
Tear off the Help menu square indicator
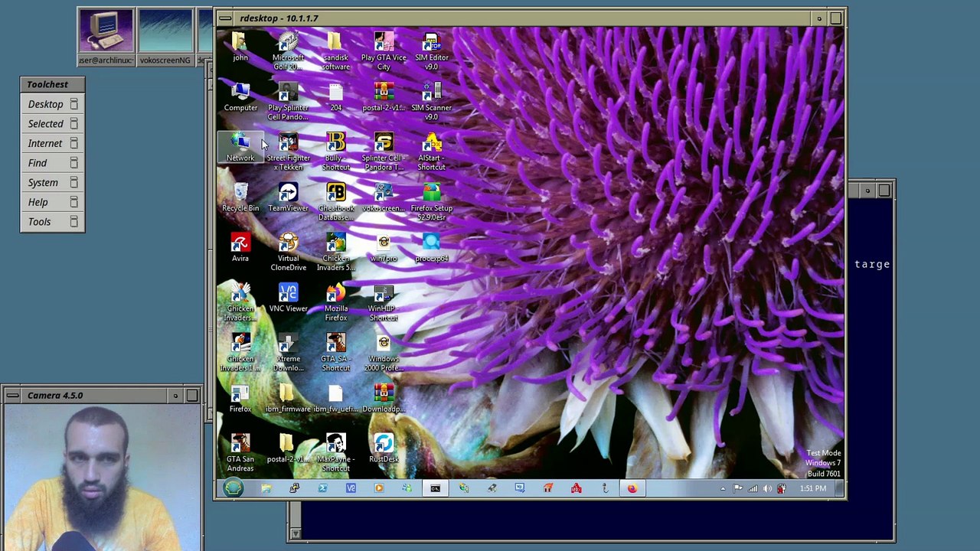(73, 202)
